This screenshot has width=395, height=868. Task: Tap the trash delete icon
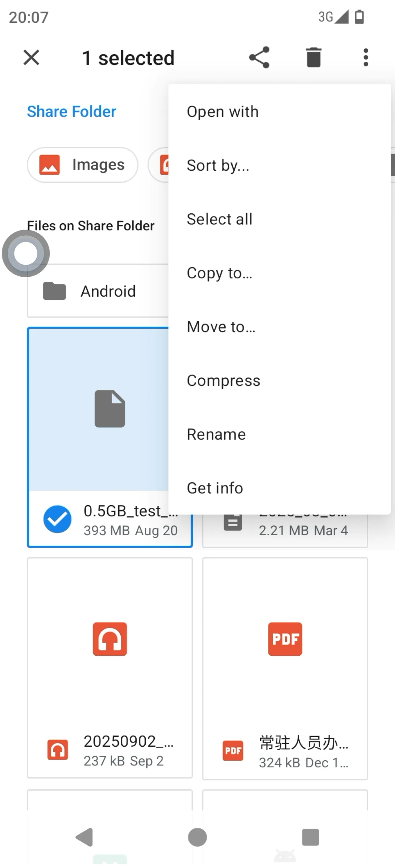pos(313,57)
